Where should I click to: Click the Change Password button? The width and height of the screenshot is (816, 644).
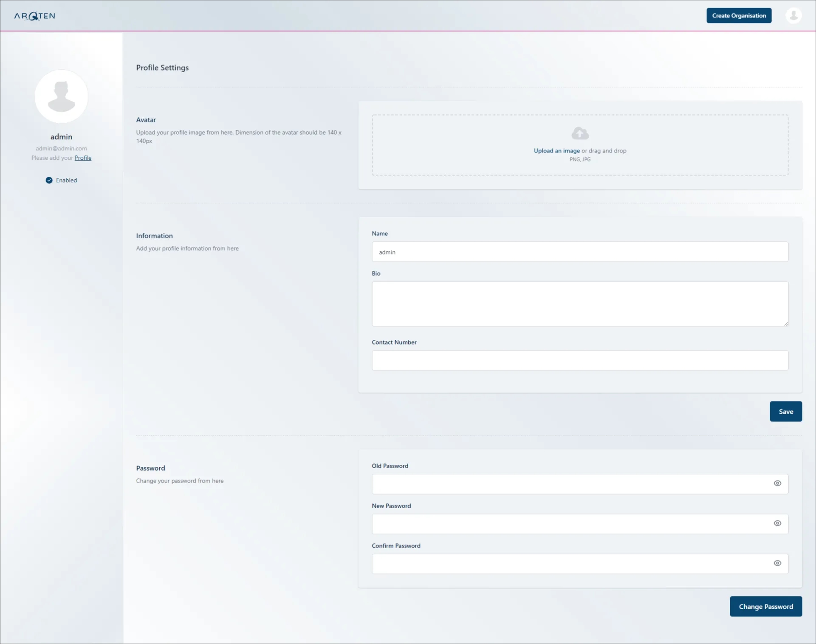766,606
